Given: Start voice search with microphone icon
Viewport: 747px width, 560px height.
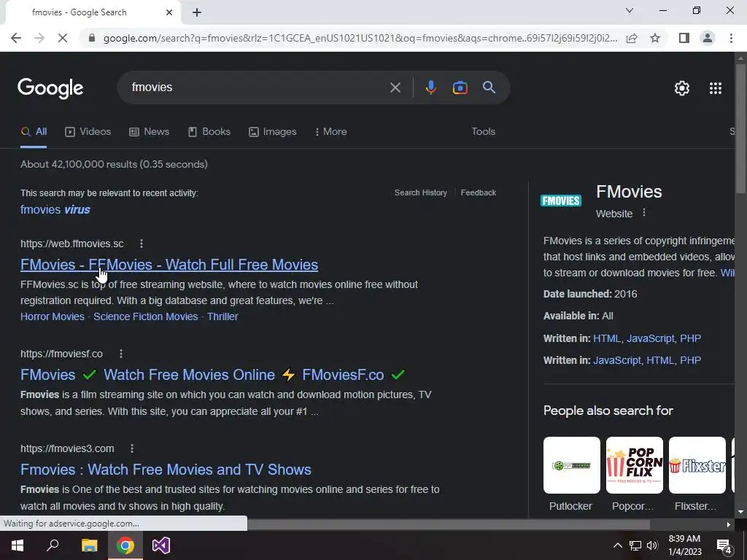Looking at the screenshot, I should tap(430, 87).
